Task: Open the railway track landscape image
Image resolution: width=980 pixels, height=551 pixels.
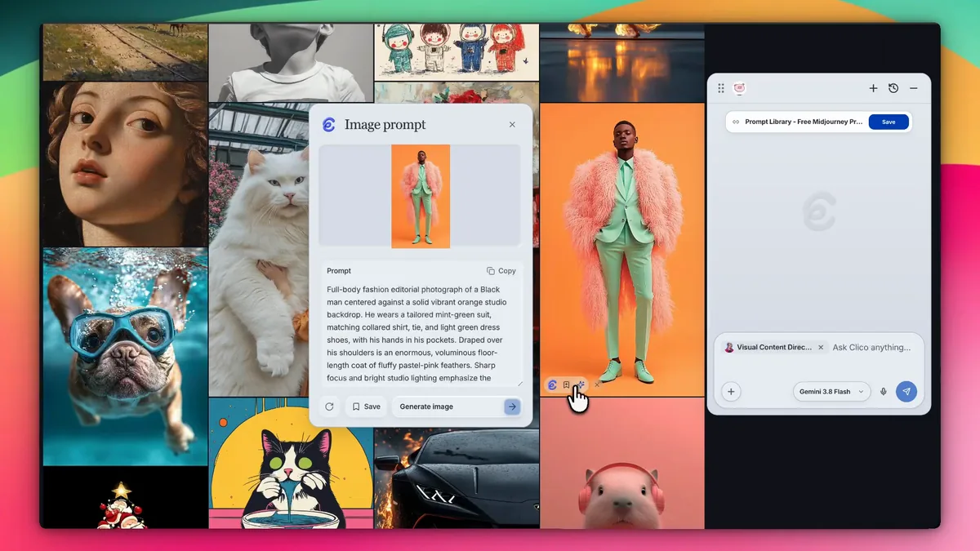Action: (x=125, y=51)
